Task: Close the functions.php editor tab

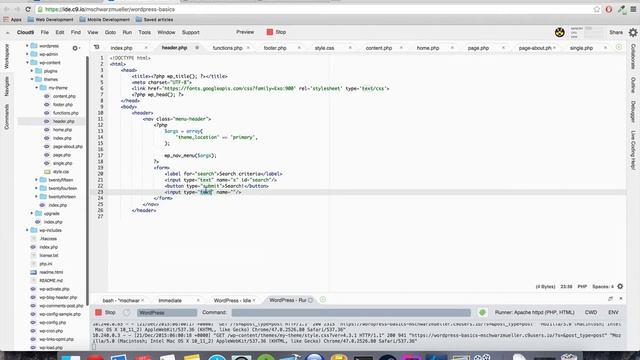Action: pyautogui.click(x=248, y=48)
